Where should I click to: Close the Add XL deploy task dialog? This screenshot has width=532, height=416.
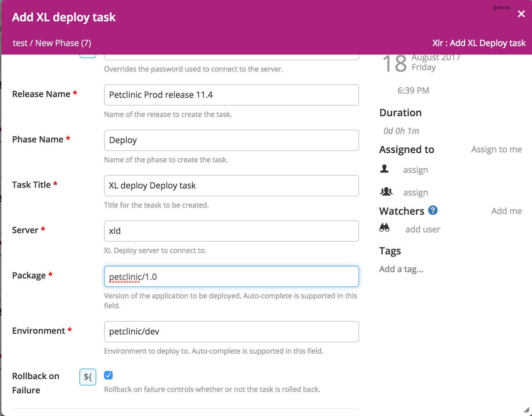tap(521, 14)
